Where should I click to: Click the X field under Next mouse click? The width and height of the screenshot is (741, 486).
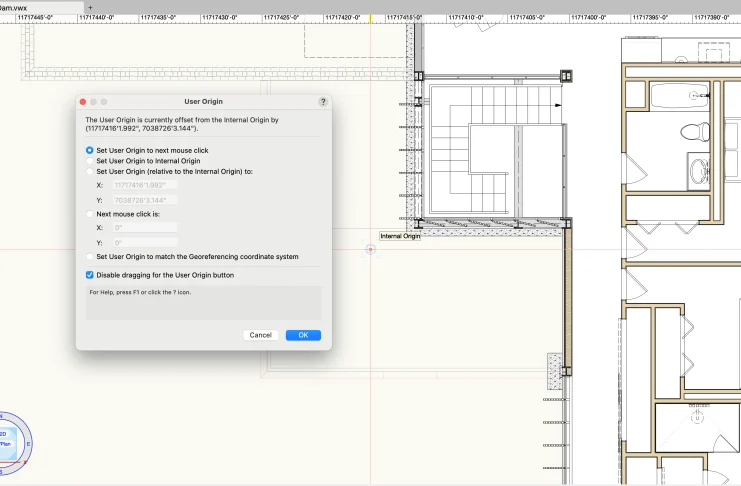coord(144,228)
